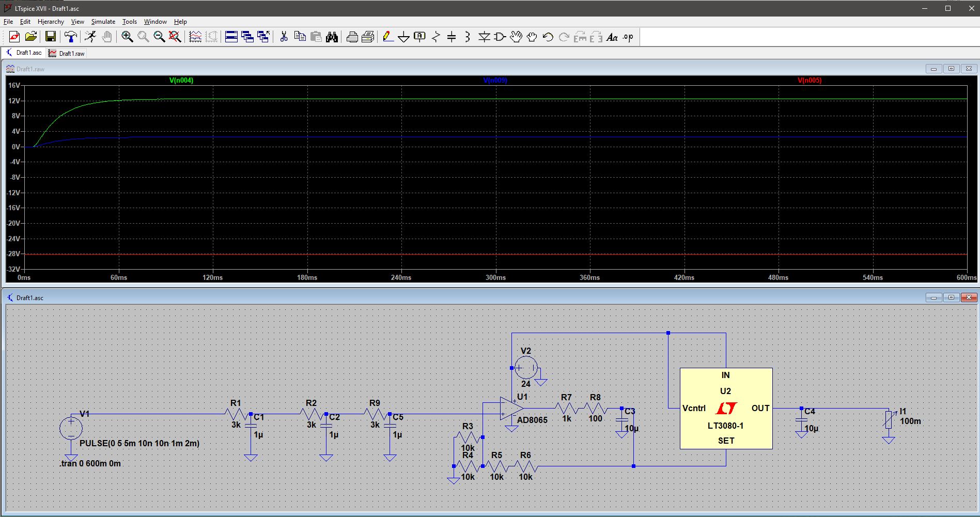Open the Window menu
Viewport: 980px width, 517px height.
[x=155, y=22]
